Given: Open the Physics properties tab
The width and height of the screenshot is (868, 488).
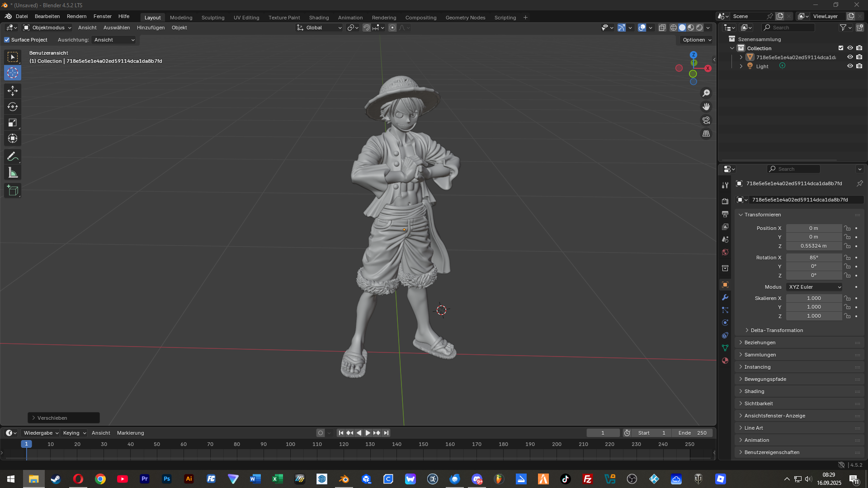Looking at the screenshot, I should click(725, 323).
